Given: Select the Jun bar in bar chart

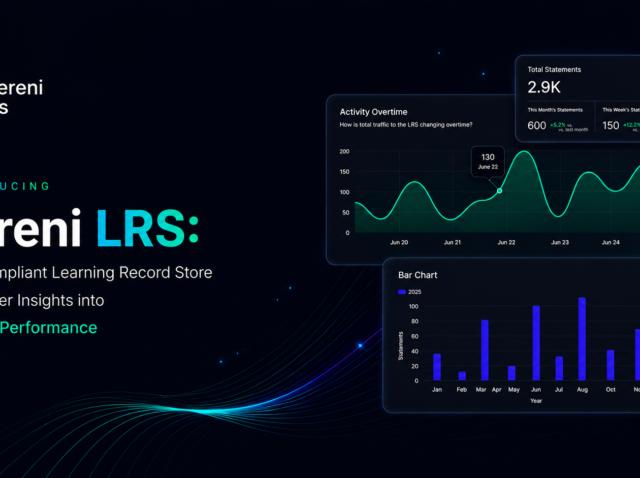Looking at the screenshot, I should click(x=536, y=343).
